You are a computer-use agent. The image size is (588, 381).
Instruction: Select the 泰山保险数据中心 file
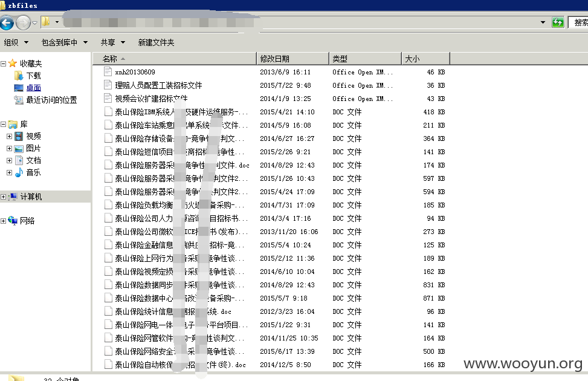coord(180,298)
